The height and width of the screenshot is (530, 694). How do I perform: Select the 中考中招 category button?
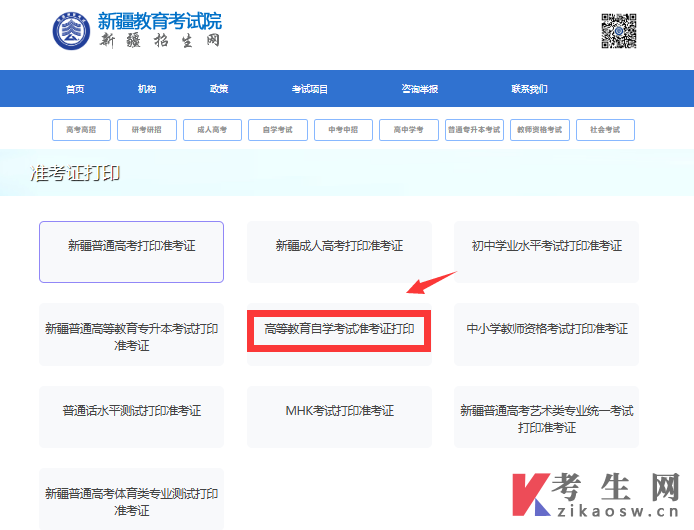(x=343, y=130)
